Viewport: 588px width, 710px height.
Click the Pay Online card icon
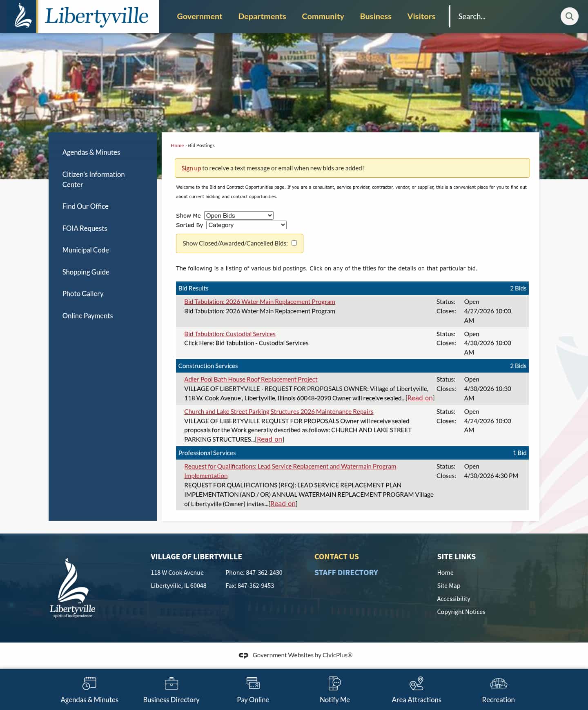pyautogui.click(x=253, y=683)
